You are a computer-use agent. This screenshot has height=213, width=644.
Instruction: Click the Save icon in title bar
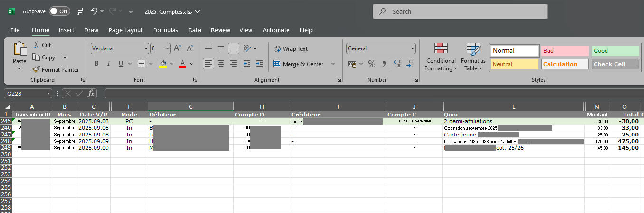click(80, 11)
